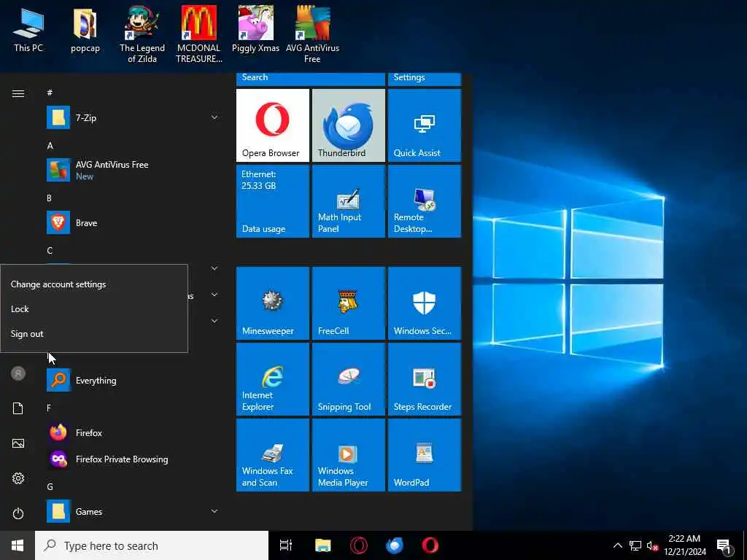747x560 pixels.
Task: Open Firefox Private Browsing
Action: tap(133, 459)
